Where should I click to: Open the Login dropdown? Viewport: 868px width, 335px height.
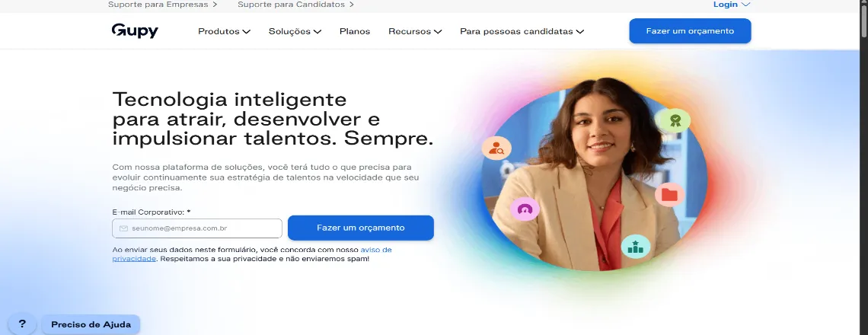[731, 5]
